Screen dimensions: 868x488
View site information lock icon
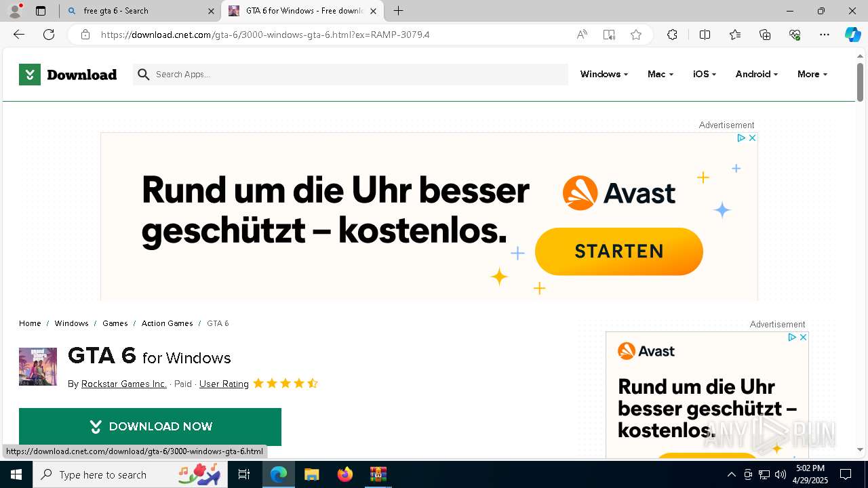[x=85, y=35]
